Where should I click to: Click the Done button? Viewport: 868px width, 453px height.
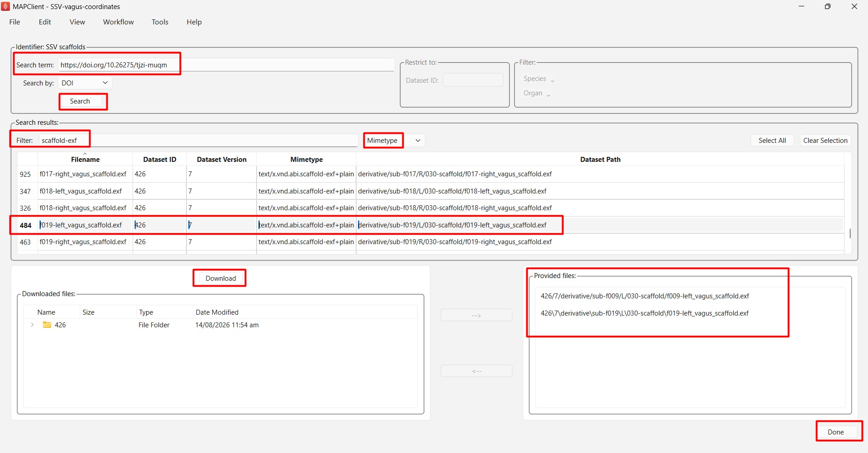click(x=836, y=432)
